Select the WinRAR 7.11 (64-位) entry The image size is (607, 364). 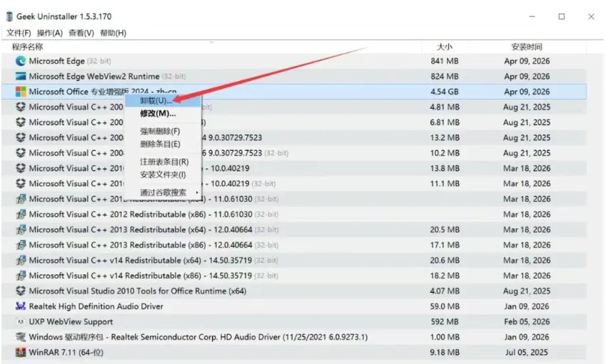(65, 353)
